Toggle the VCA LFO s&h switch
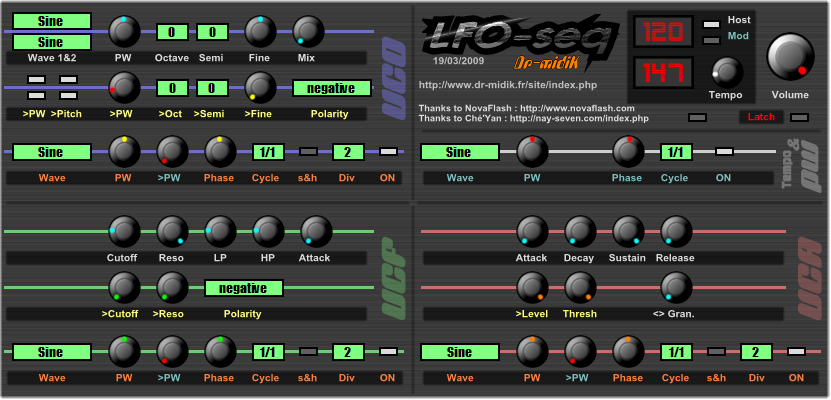The height and width of the screenshot is (400, 831). click(x=717, y=351)
